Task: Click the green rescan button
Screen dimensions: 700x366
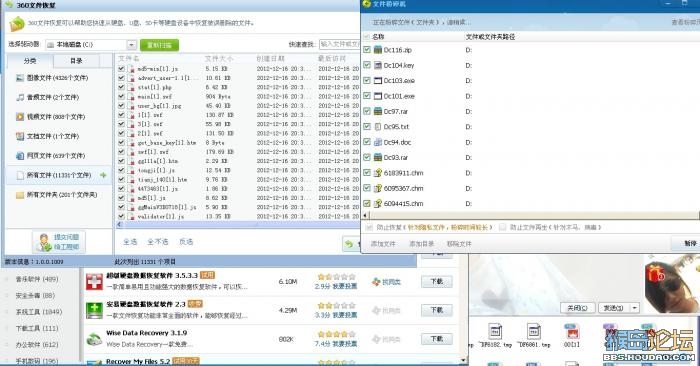Action: tap(159, 45)
